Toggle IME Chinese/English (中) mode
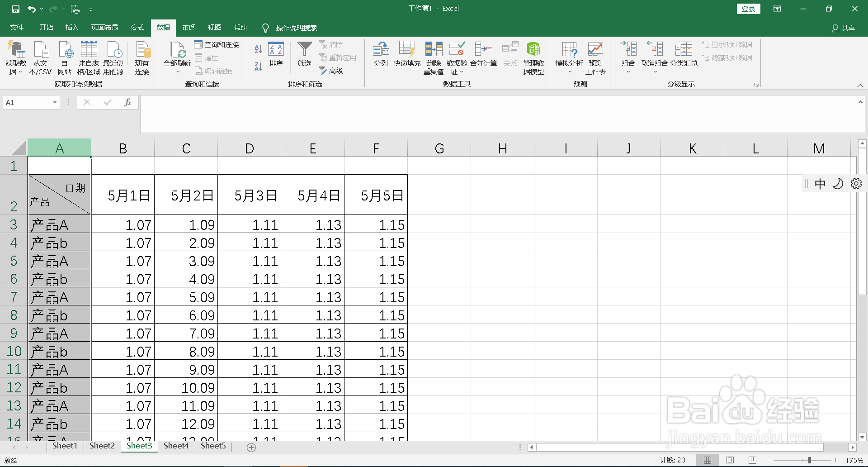The image size is (868, 467). pyautogui.click(x=820, y=183)
